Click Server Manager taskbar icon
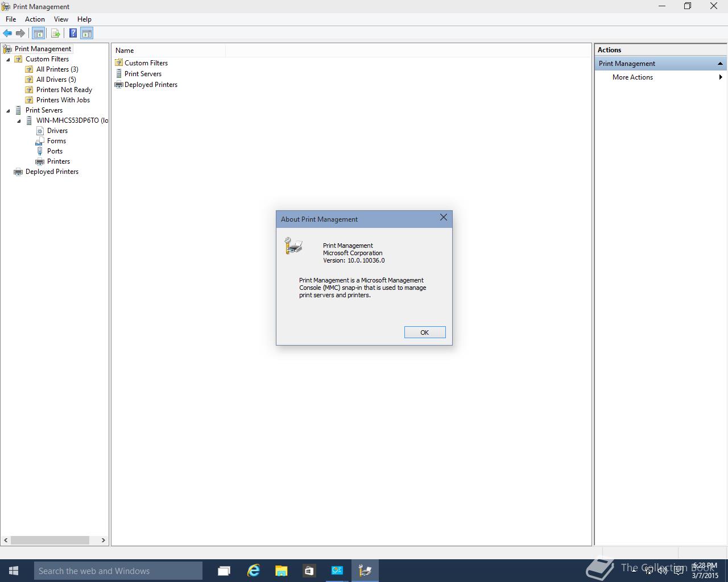The height and width of the screenshot is (582, 728). click(x=337, y=571)
